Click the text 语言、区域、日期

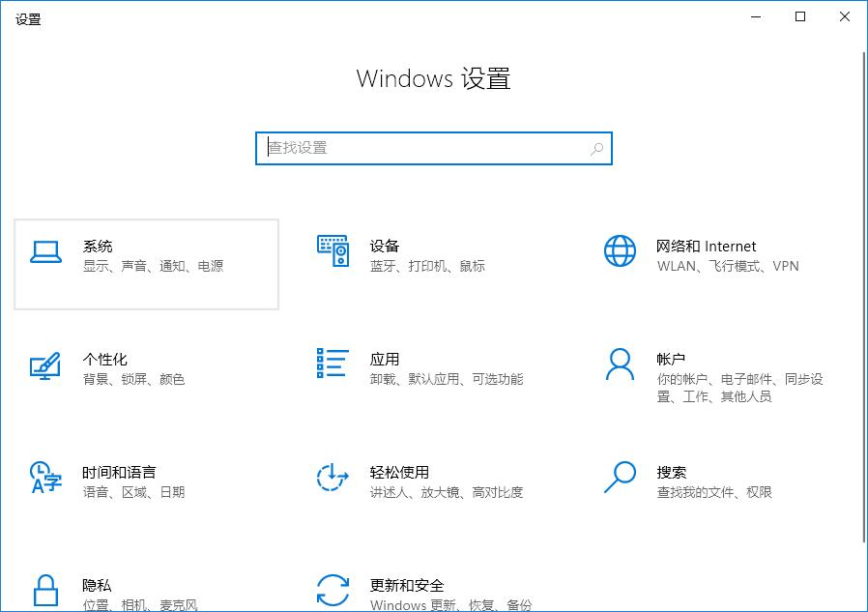(133, 492)
